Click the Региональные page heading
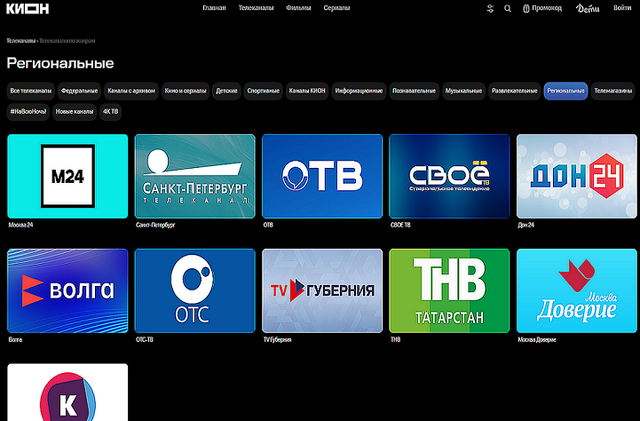Screen dimensions: 640x421 coord(60,63)
